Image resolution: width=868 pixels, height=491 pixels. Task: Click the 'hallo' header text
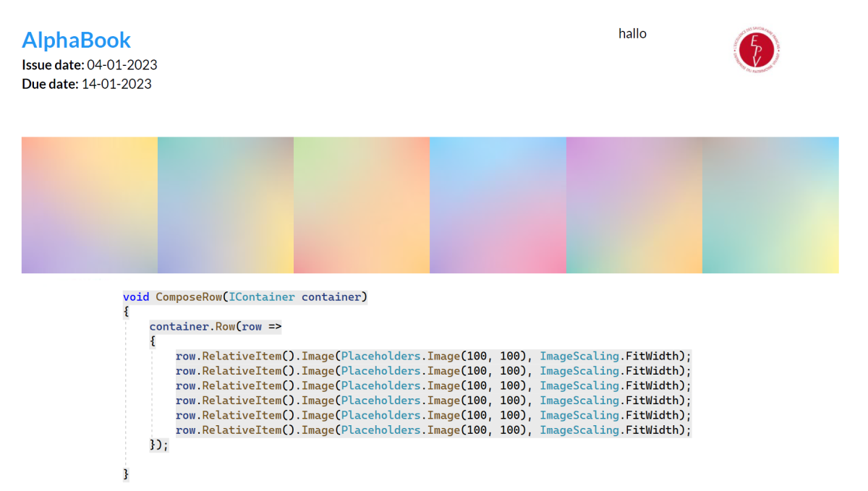click(x=632, y=33)
